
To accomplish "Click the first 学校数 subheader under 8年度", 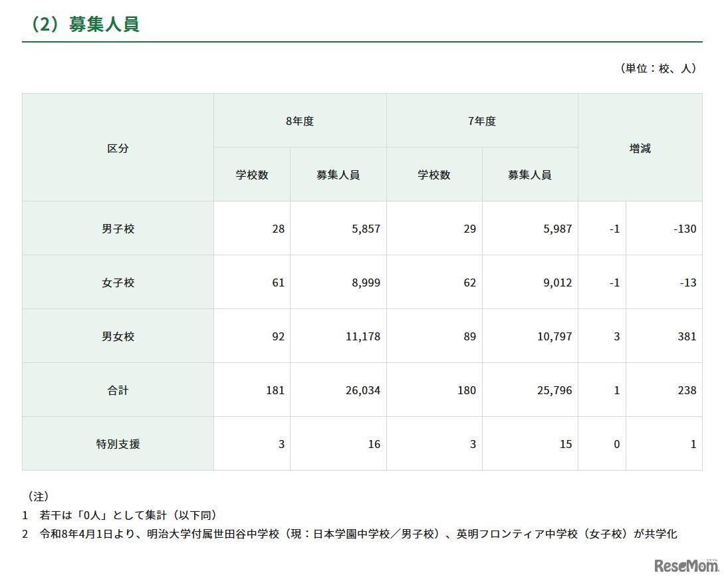I will [251, 174].
